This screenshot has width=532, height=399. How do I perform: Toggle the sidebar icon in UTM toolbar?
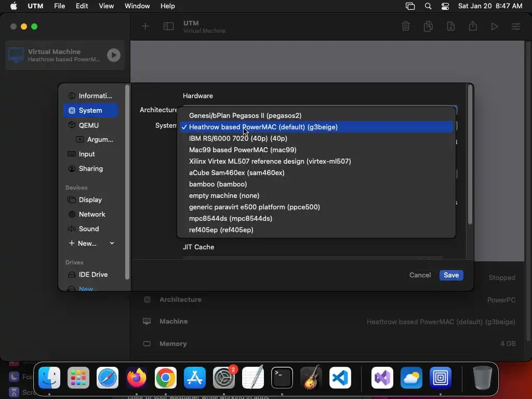[169, 26]
